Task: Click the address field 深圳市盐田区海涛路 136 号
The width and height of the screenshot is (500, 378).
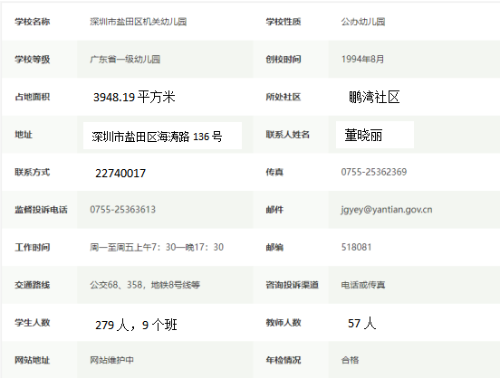Action: (162, 135)
